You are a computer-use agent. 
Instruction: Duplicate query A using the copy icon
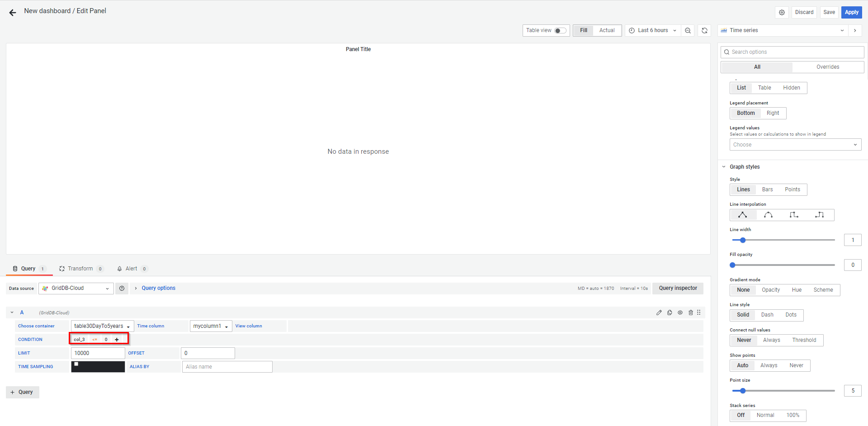[x=670, y=312]
